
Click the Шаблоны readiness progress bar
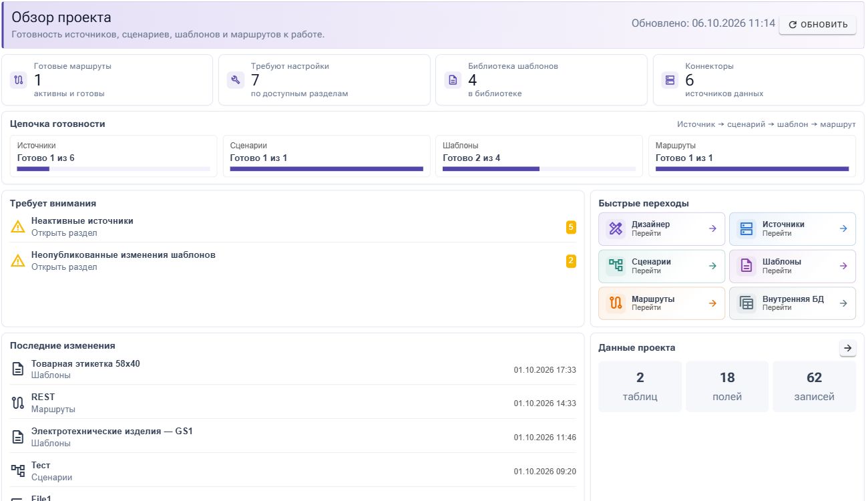coord(539,169)
